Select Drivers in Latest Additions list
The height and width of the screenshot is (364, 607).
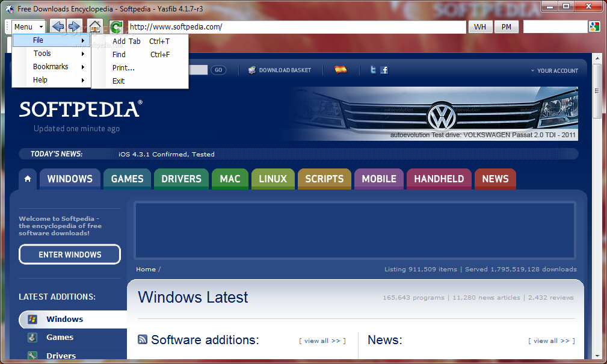(x=61, y=356)
